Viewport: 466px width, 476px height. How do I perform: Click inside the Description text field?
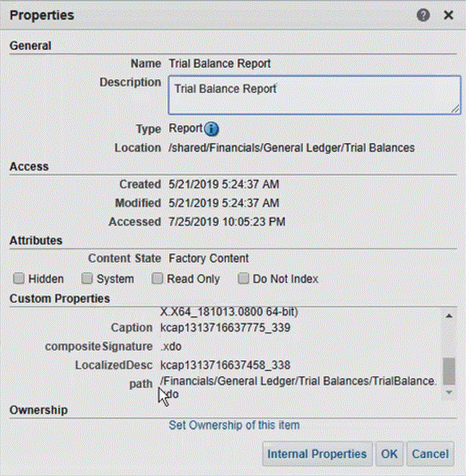tap(314, 95)
